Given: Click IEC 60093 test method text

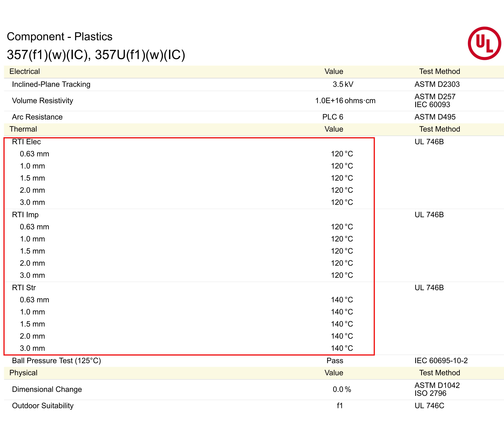Looking at the screenshot, I should point(432,105).
